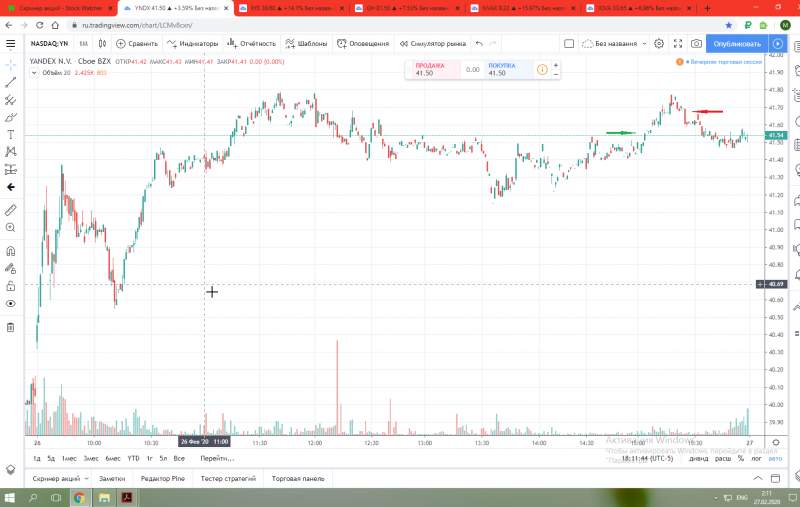
Task: Expand the bottom panel with up chevron
Action: tap(758, 478)
